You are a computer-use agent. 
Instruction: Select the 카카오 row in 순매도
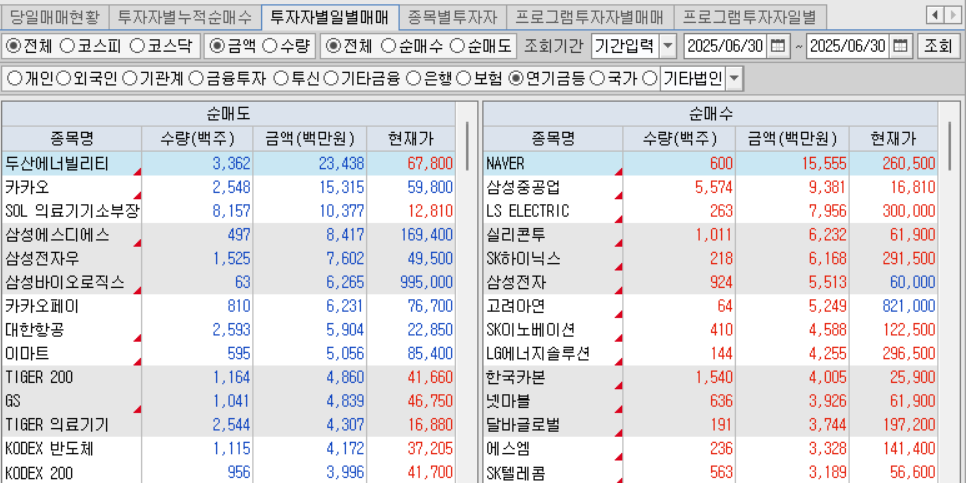229,187
